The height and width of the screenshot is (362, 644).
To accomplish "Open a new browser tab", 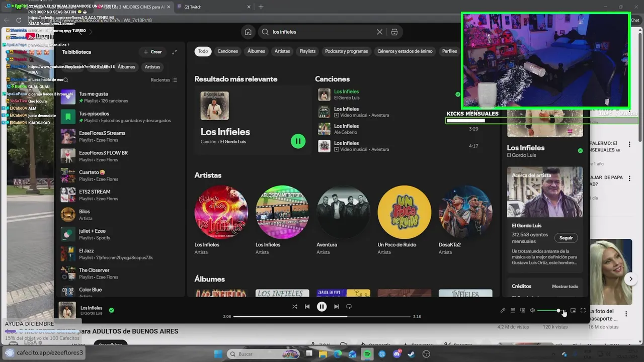I will [260, 7].
